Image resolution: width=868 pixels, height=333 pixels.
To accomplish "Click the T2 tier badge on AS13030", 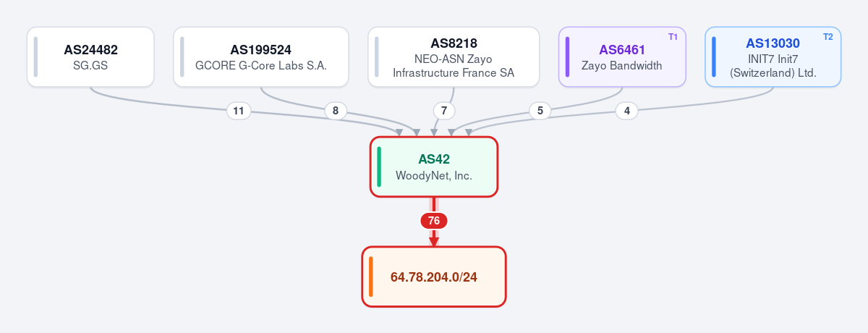I will tap(828, 36).
